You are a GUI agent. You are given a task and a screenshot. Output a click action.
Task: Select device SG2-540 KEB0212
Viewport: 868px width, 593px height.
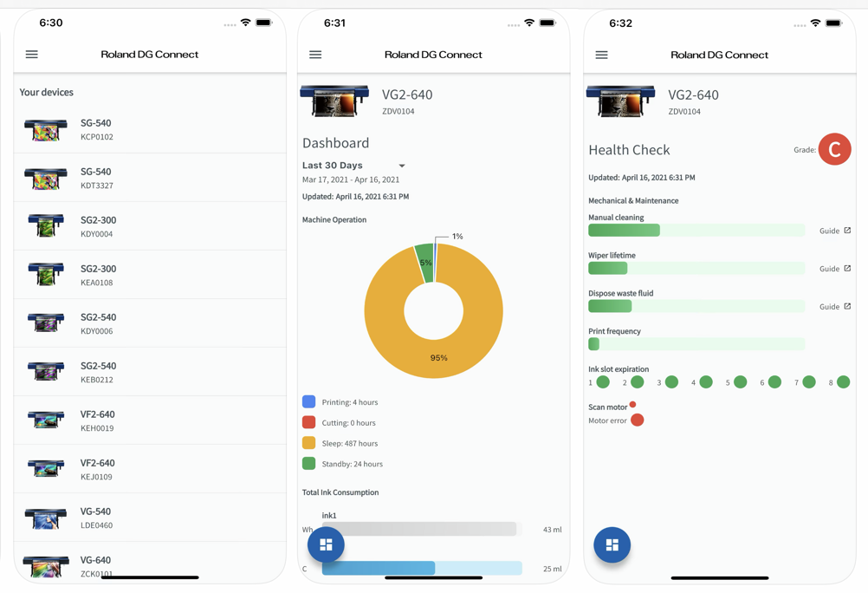(150, 372)
